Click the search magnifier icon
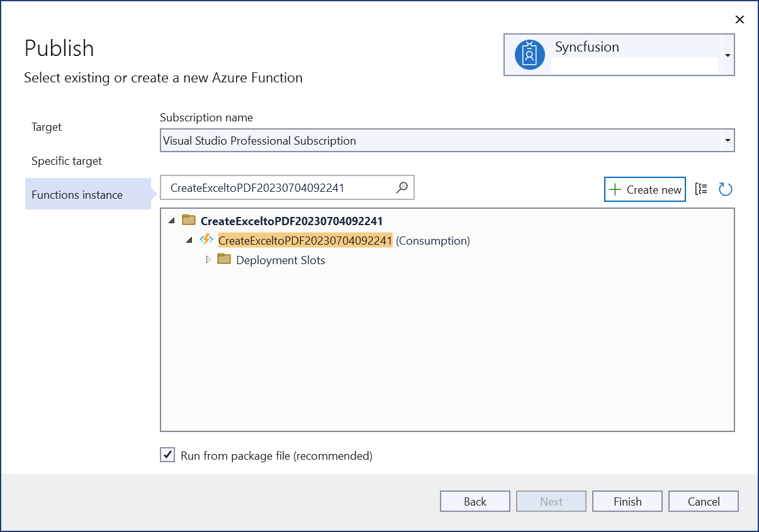This screenshot has height=532, width=759. coord(402,187)
